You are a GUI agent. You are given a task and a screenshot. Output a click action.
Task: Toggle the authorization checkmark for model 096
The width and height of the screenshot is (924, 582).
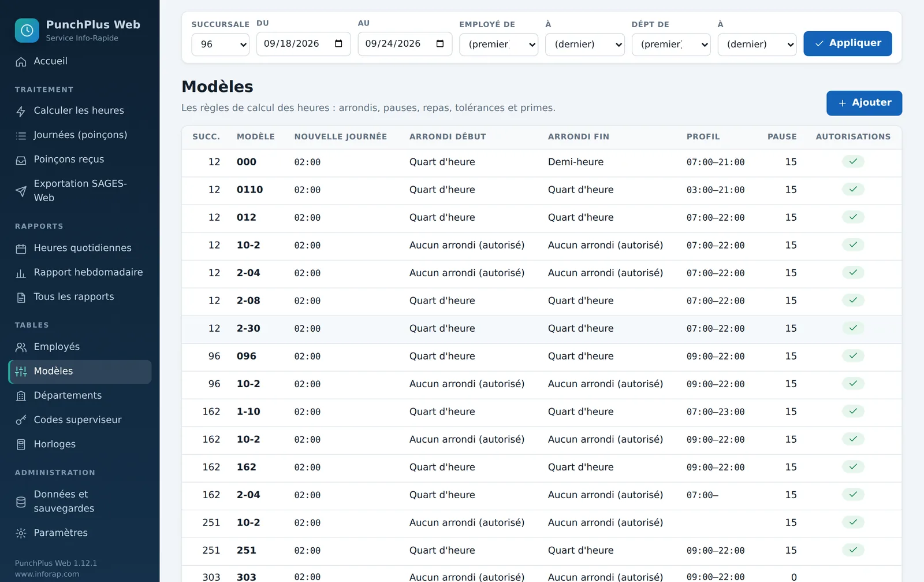(853, 355)
